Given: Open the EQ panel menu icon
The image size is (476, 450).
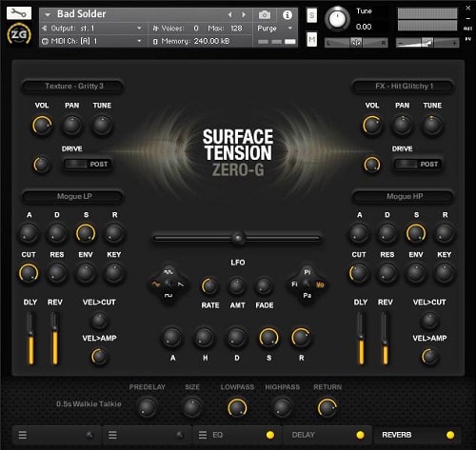Looking at the screenshot, I should point(203,435).
